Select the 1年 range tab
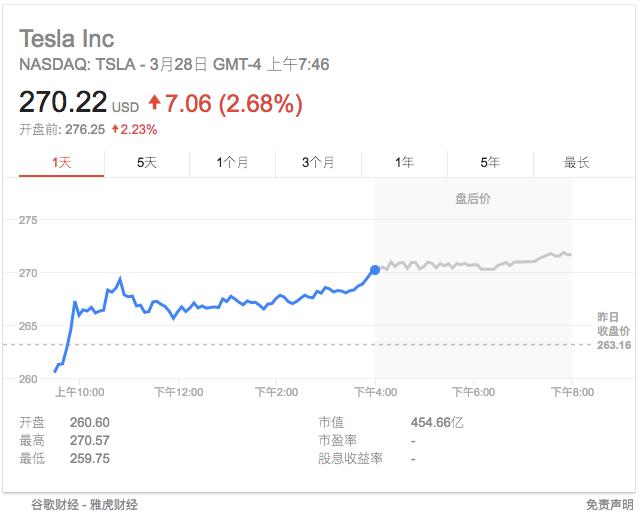This screenshot has height=515, width=639. (404, 163)
